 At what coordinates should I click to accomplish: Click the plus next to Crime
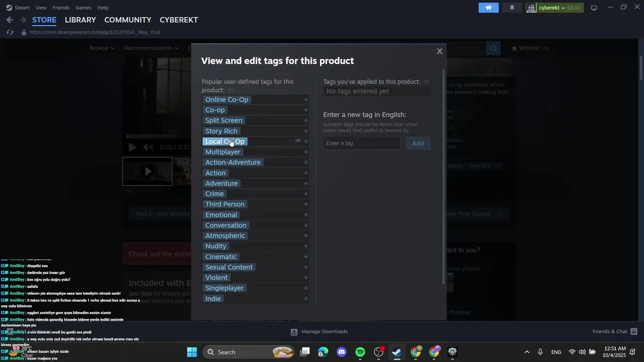(306, 194)
